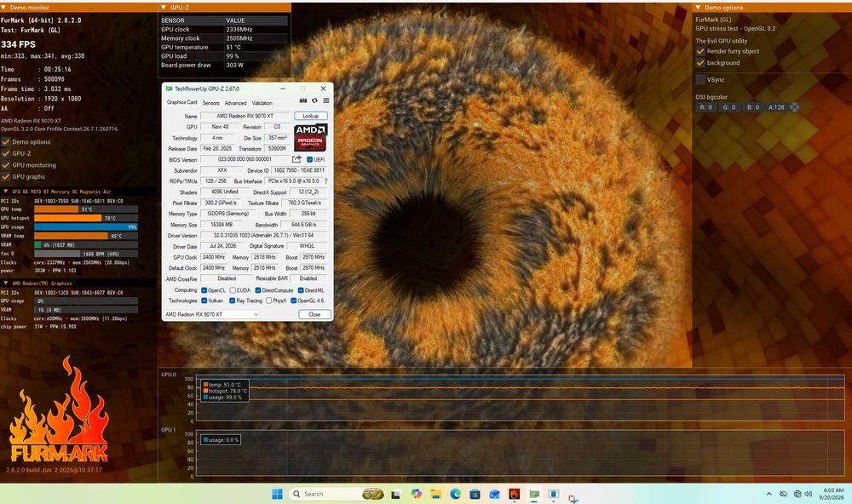Screen dimensions: 852x504
Task: Open File Explorer from the taskbar
Action: click(435, 494)
